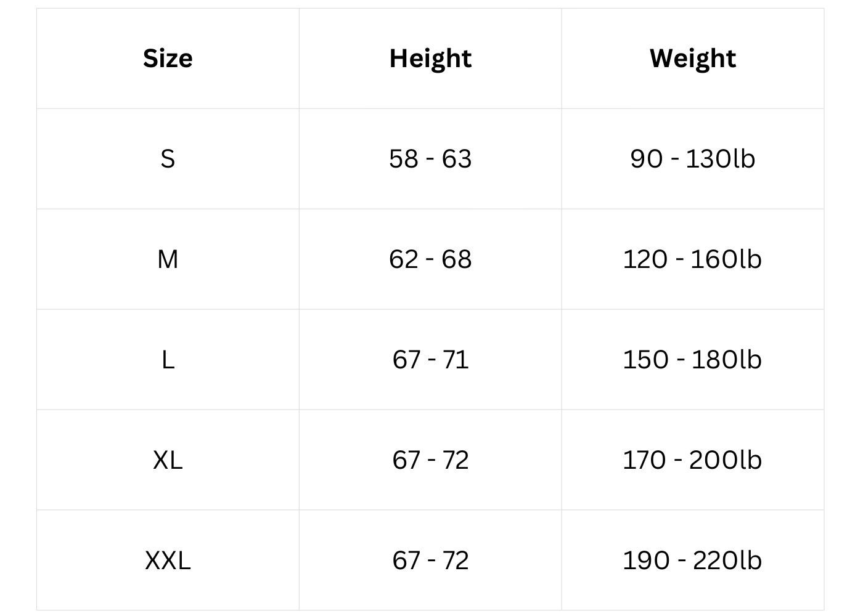Screen dimensions: 863x616
Task: Click the 62 - 68 height cell
Action: (430, 259)
